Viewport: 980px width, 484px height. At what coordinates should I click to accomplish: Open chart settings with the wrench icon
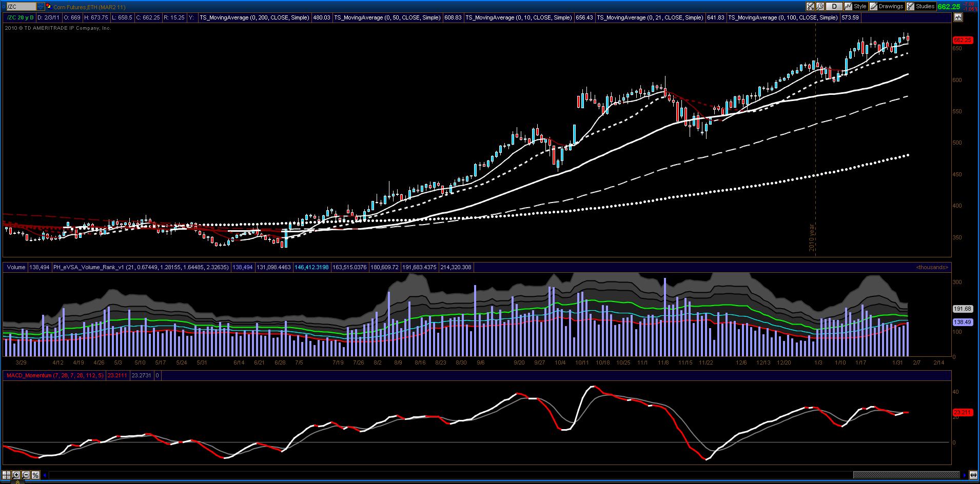(x=820, y=7)
